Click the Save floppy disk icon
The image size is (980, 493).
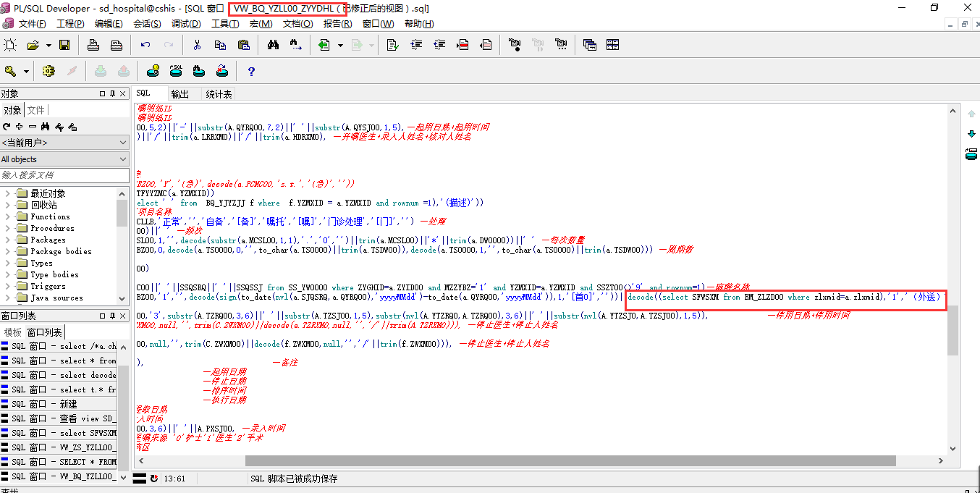click(x=64, y=45)
